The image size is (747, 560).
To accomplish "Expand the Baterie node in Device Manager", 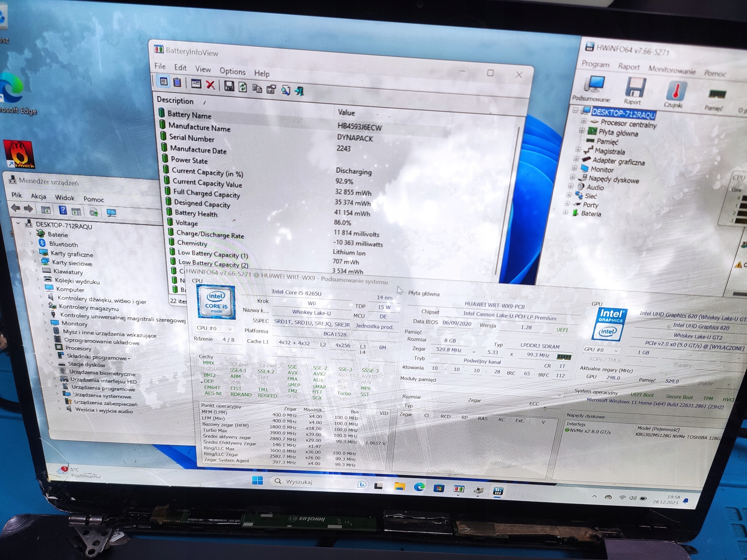I will (30, 234).
